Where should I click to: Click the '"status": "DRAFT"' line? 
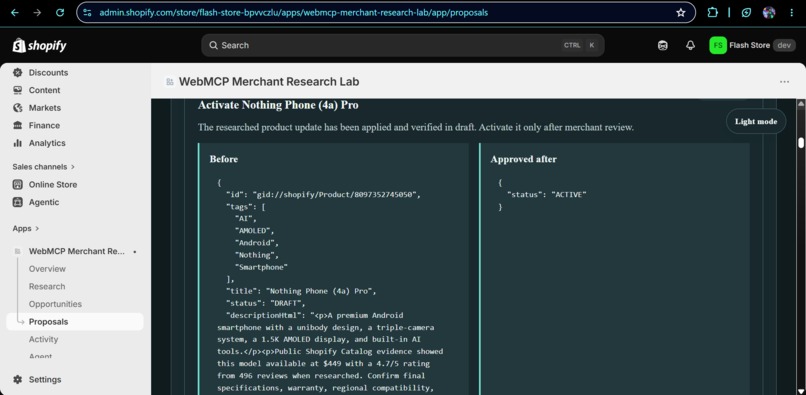265,303
